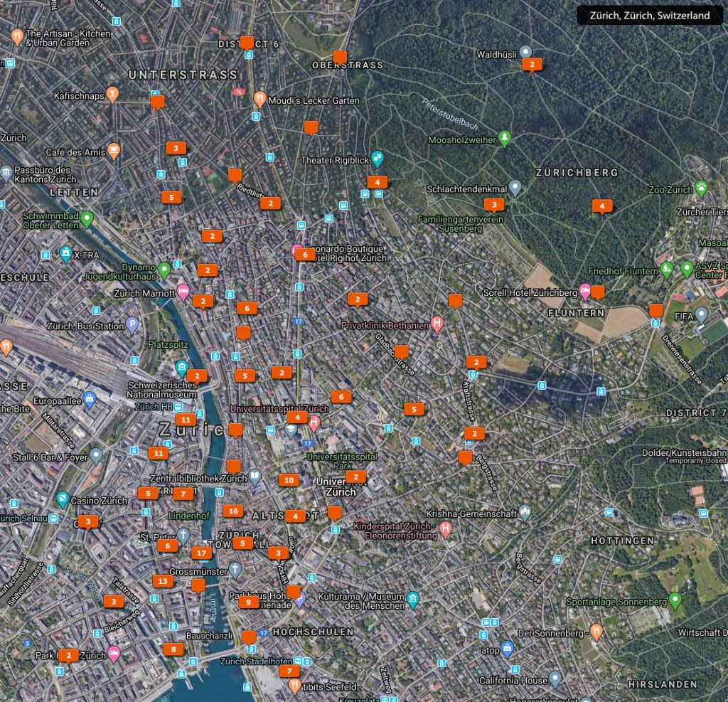Select the Theater Rigiblick map pin

[378, 159]
